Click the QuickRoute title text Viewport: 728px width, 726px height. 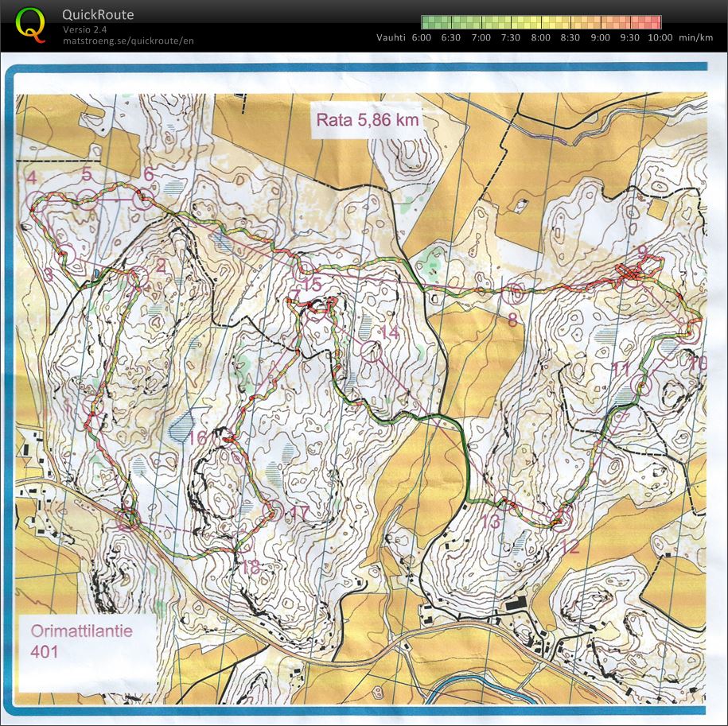click(98, 14)
